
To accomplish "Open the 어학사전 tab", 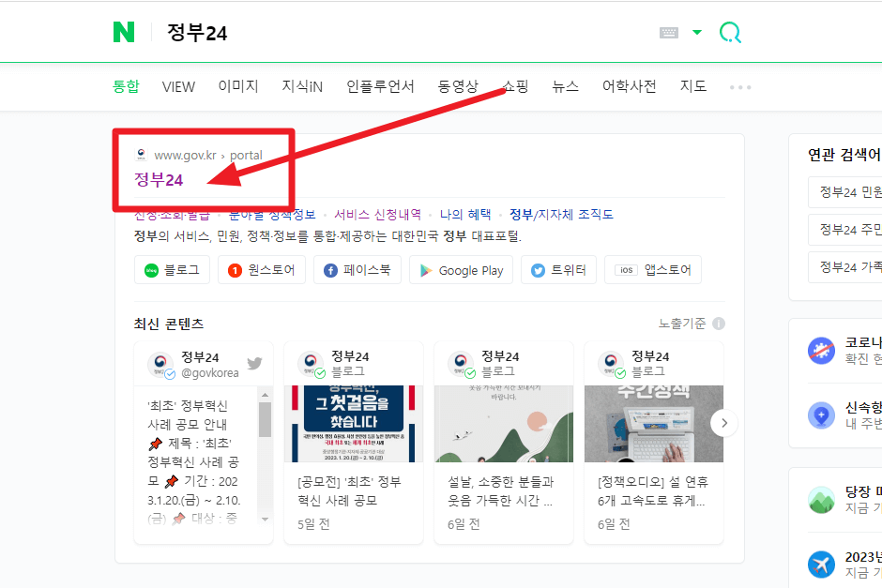I will pyautogui.click(x=630, y=86).
